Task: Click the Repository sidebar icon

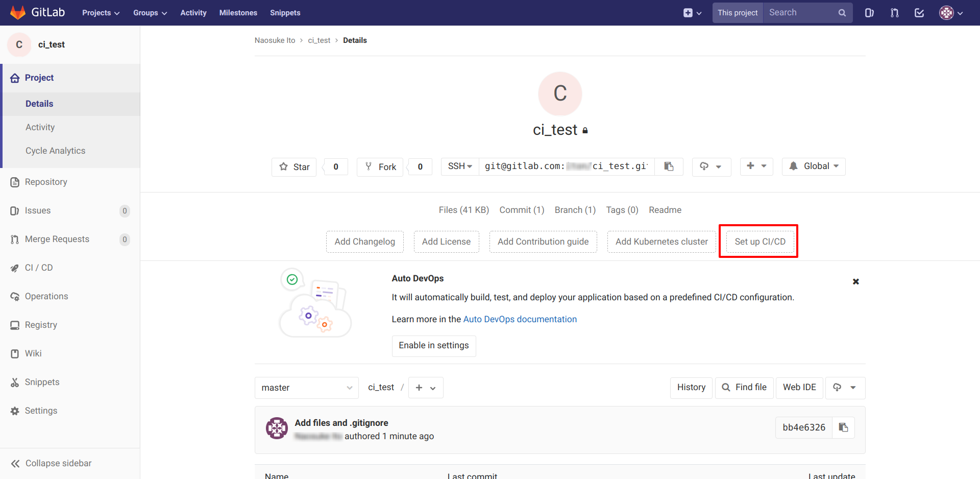Action: click(15, 182)
